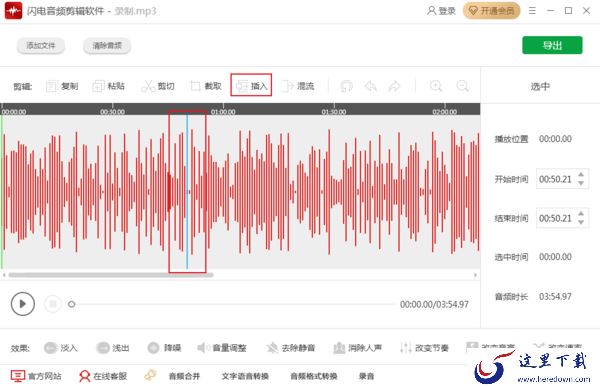Decrease 开始时间 with the down arrow

(x=581, y=184)
